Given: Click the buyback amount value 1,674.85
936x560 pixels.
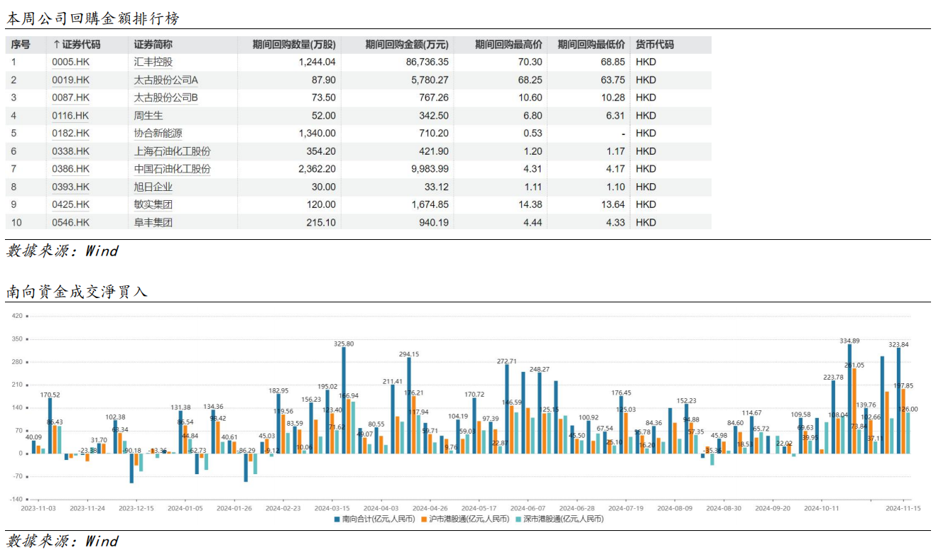Looking at the screenshot, I should point(430,205).
